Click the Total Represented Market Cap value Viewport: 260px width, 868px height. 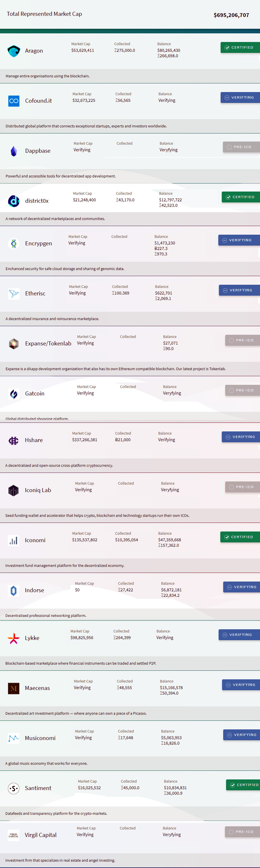[x=231, y=15]
